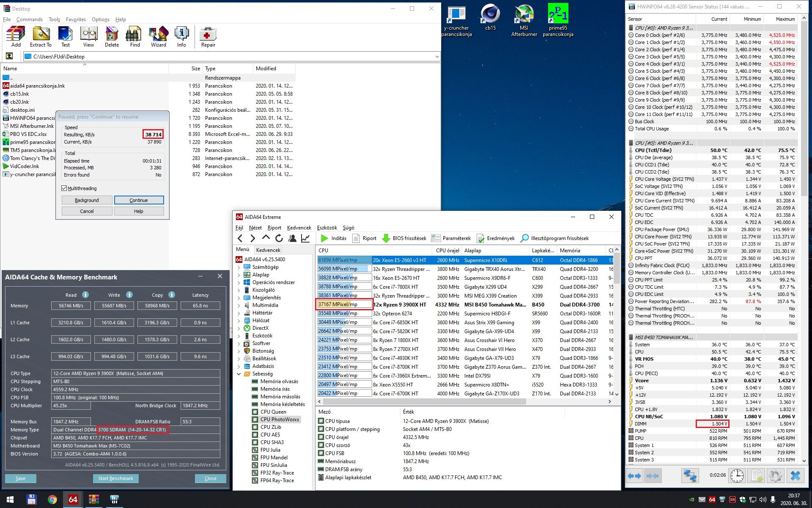
Task: Open the cb15 desktop shortcut
Action: 490,18
